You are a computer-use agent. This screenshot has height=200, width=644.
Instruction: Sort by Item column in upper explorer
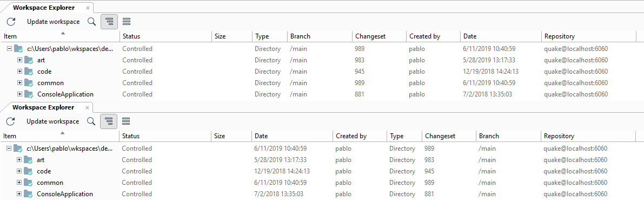(x=60, y=36)
